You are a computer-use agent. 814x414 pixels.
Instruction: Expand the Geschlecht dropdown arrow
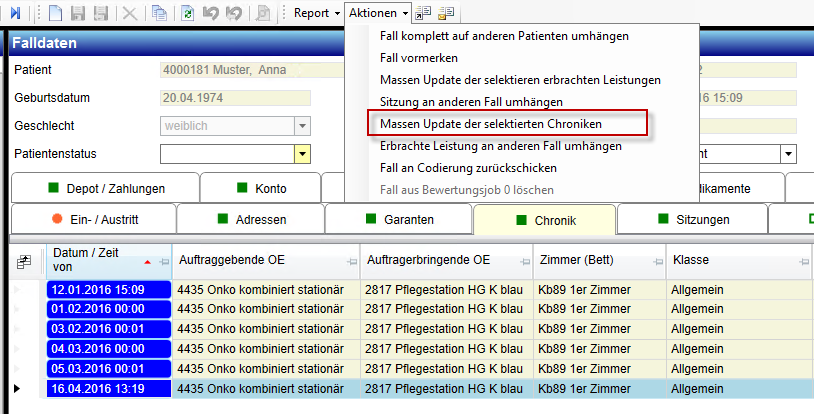pos(302,126)
